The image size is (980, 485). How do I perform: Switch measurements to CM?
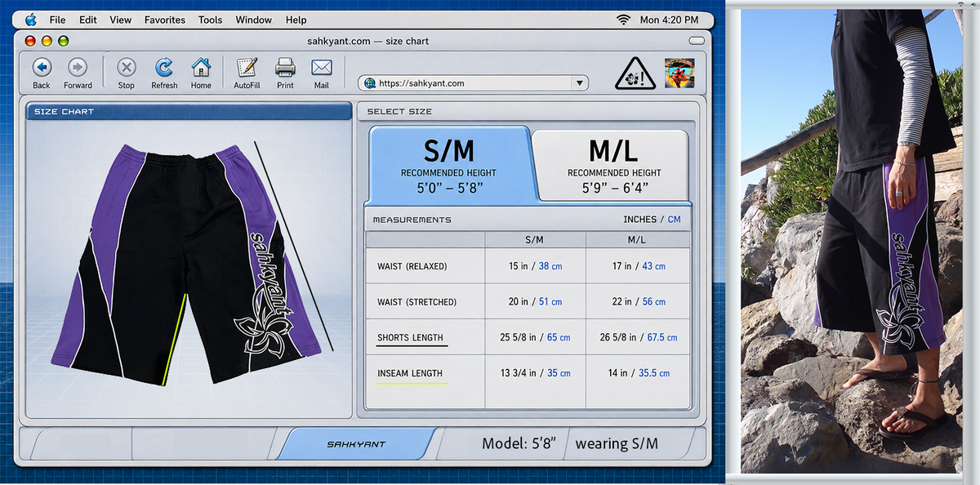point(675,220)
